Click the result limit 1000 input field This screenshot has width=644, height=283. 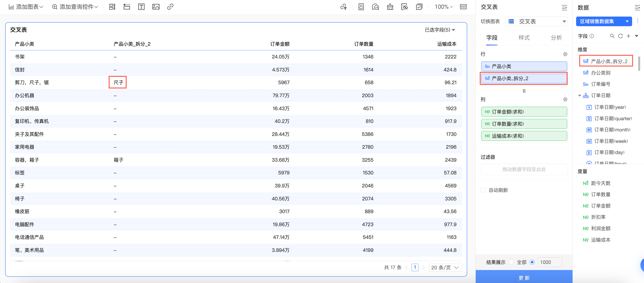(x=549, y=262)
